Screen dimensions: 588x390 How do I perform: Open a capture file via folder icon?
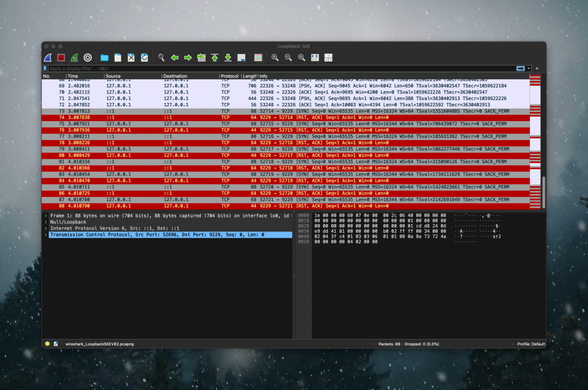tap(105, 57)
